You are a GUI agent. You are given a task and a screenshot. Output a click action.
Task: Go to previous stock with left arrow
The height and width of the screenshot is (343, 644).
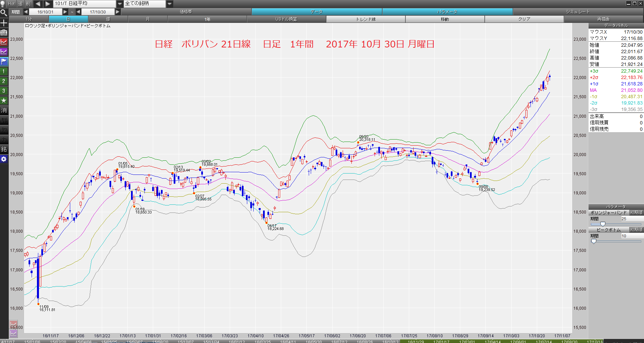[38, 4]
